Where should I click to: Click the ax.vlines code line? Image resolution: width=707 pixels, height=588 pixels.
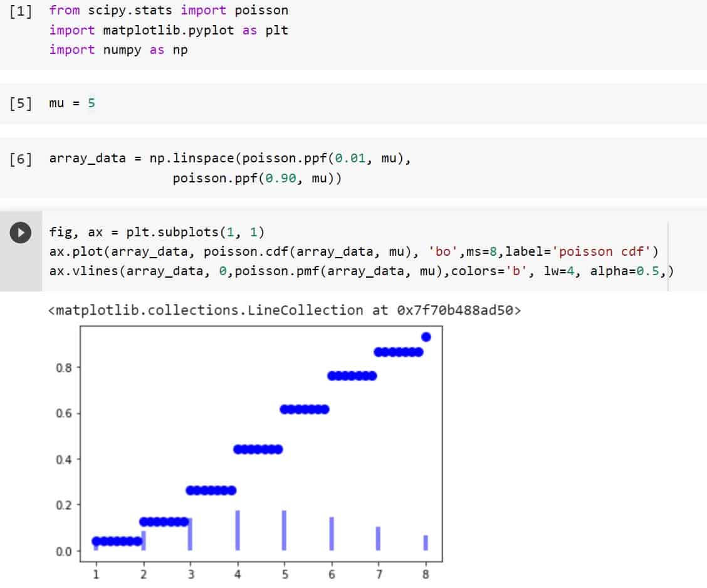pyautogui.click(x=251, y=271)
